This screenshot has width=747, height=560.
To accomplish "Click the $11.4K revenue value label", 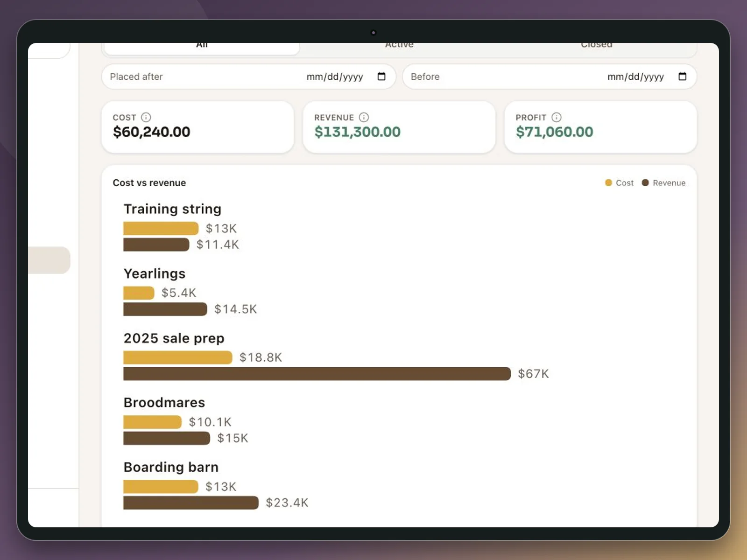I will tap(218, 245).
